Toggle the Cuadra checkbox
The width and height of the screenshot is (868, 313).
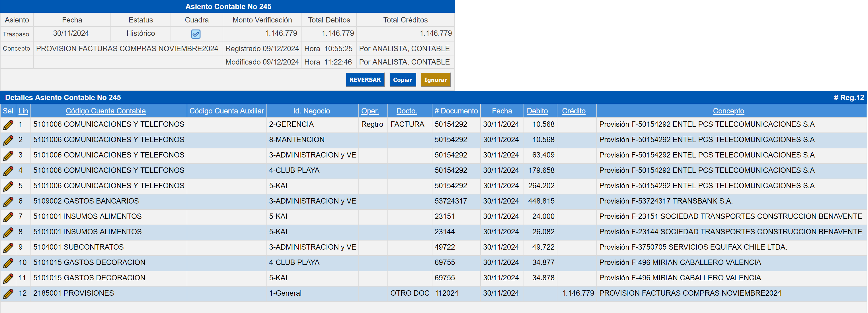[x=196, y=34]
